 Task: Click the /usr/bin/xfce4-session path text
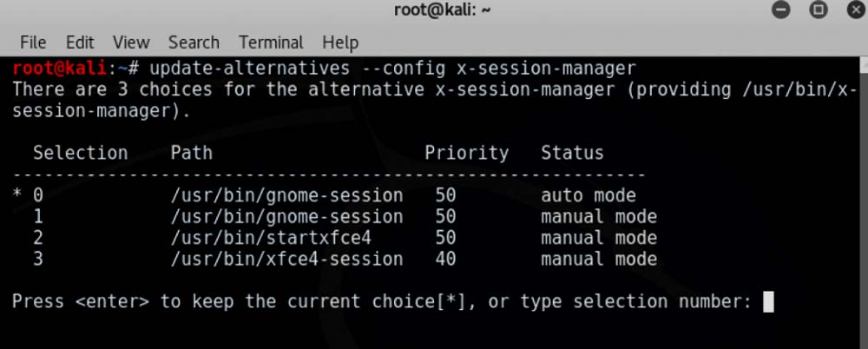tap(286, 259)
